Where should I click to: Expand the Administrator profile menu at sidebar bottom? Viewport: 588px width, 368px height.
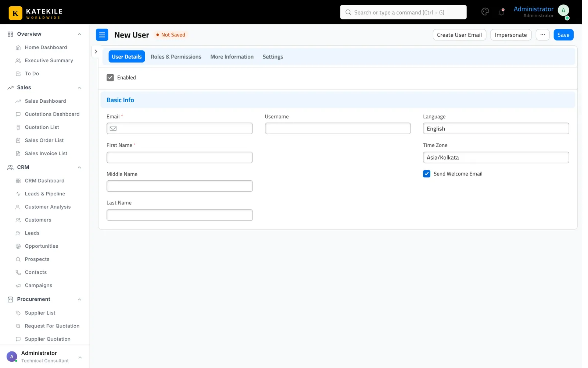pos(80,357)
